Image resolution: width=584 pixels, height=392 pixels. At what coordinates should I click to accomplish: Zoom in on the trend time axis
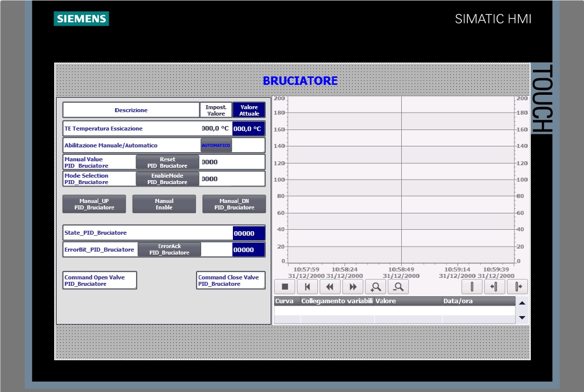tap(375, 287)
